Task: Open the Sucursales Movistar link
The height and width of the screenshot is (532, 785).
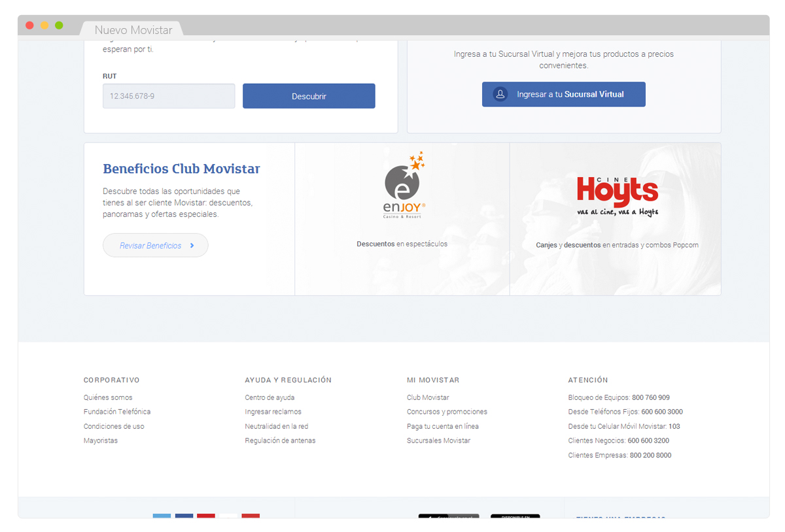Action: tap(438, 441)
